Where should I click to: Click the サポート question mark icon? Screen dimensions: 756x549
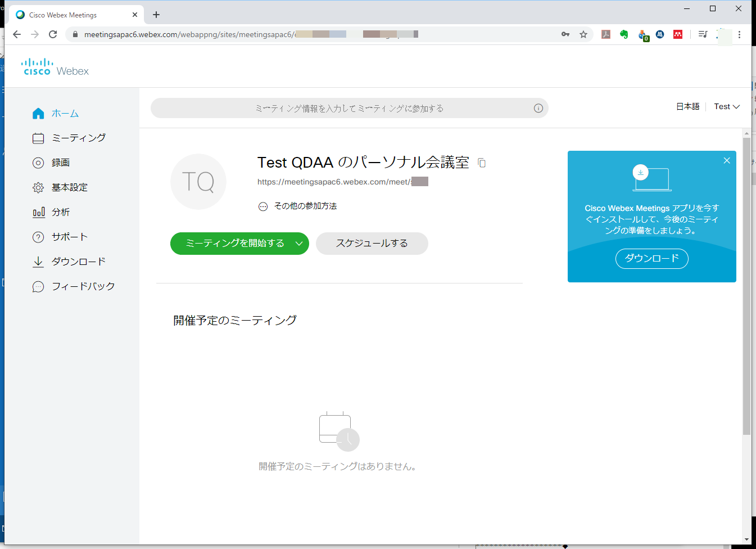38,237
